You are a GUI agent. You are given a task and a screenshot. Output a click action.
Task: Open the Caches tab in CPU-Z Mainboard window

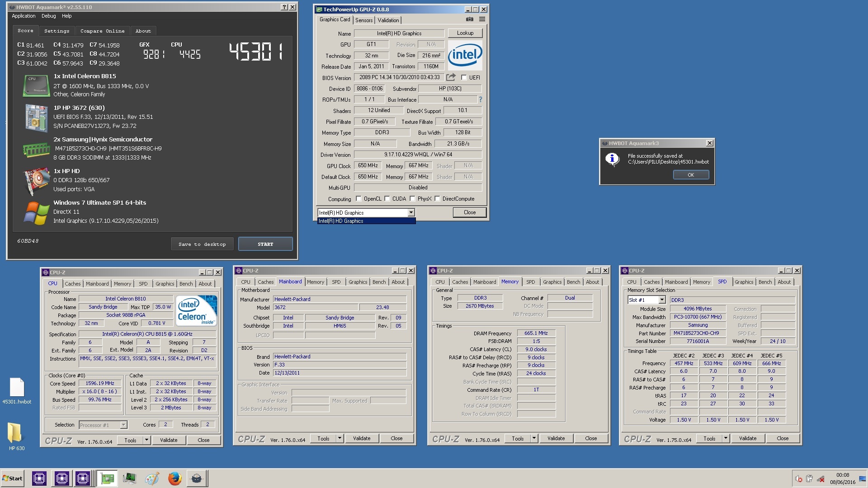tap(265, 282)
